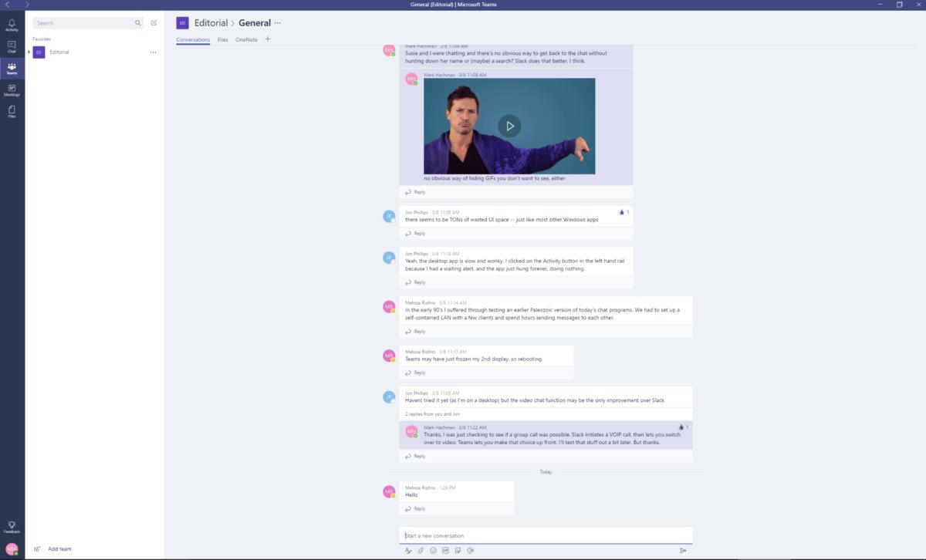Switch to the Conversations tab
The width and height of the screenshot is (926, 560).
click(193, 39)
